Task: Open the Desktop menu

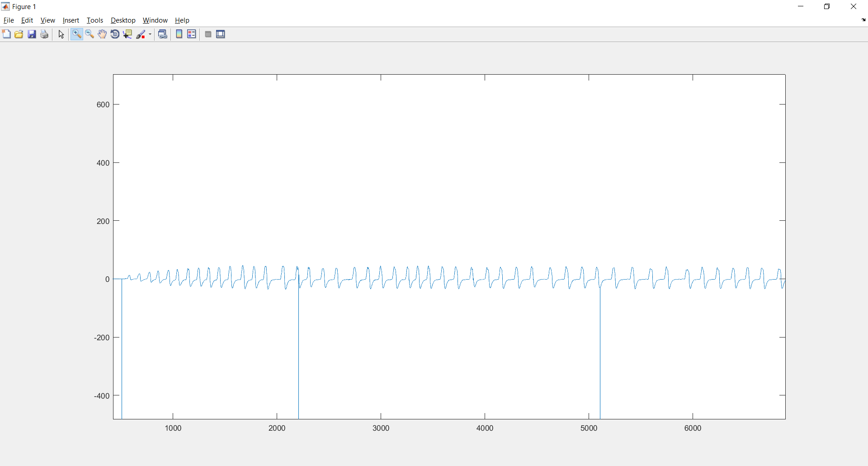Action: click(123, 20)
